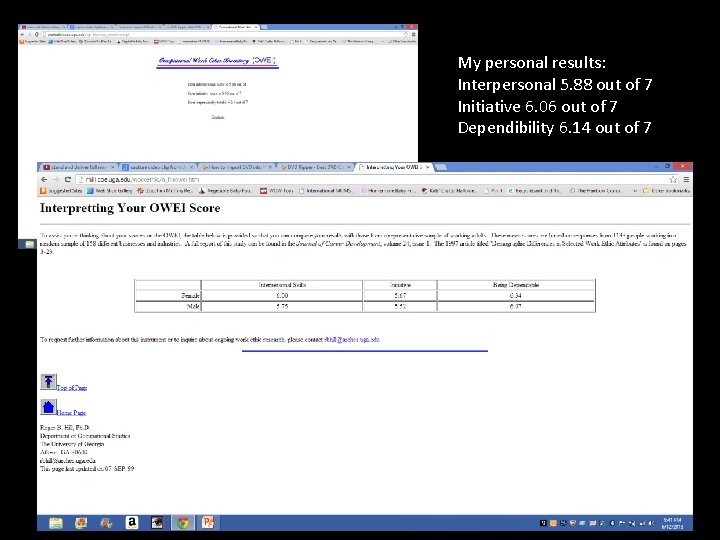Click the 'Initiative' column header in table

400,285
